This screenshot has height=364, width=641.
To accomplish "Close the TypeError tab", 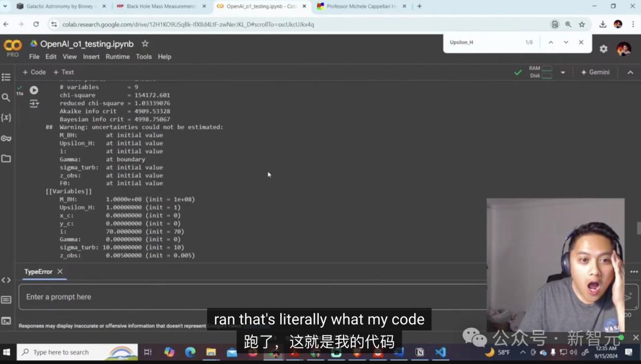I will click(x=60, y=272).
